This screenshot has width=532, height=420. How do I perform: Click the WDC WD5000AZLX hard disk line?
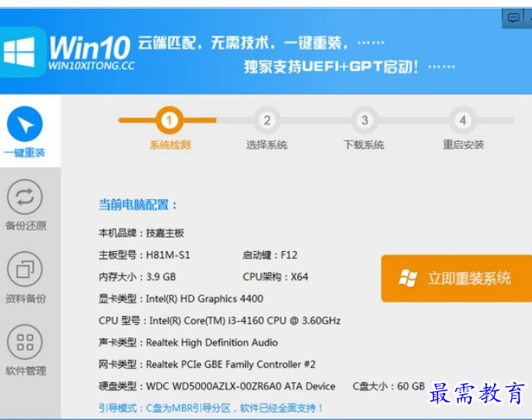pos(217,386)
